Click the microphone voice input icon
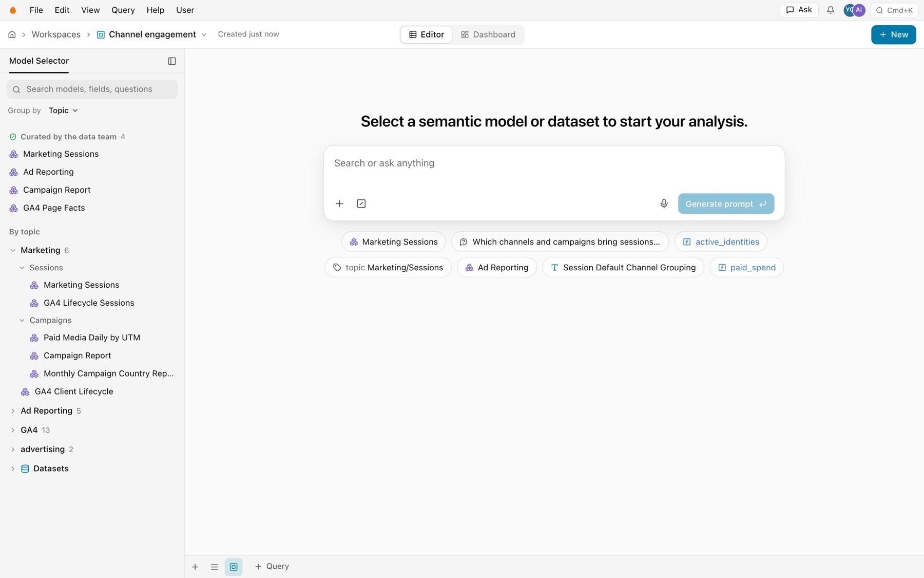The height and width of the screenshot is (578, 924). [x=664, y=203]
